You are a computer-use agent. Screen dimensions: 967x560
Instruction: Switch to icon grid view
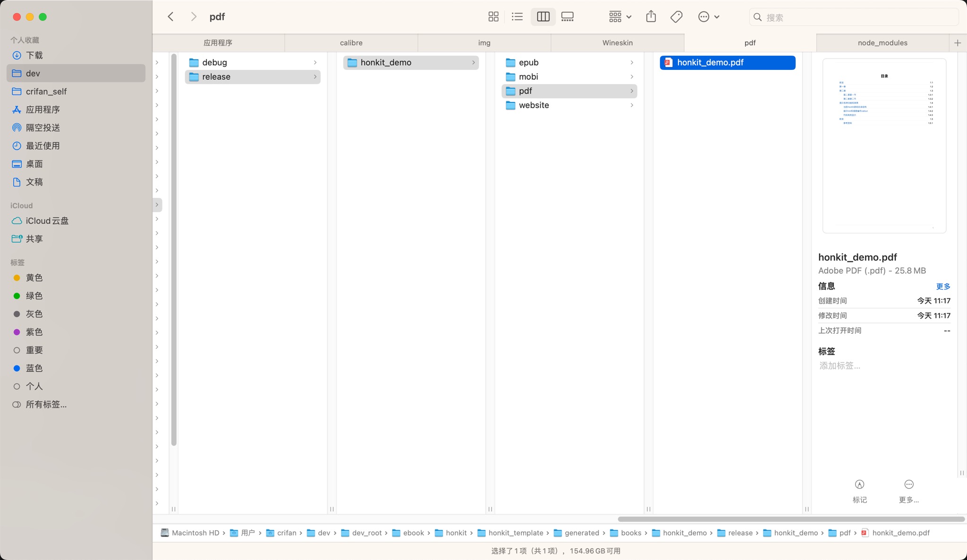point(493,17)
